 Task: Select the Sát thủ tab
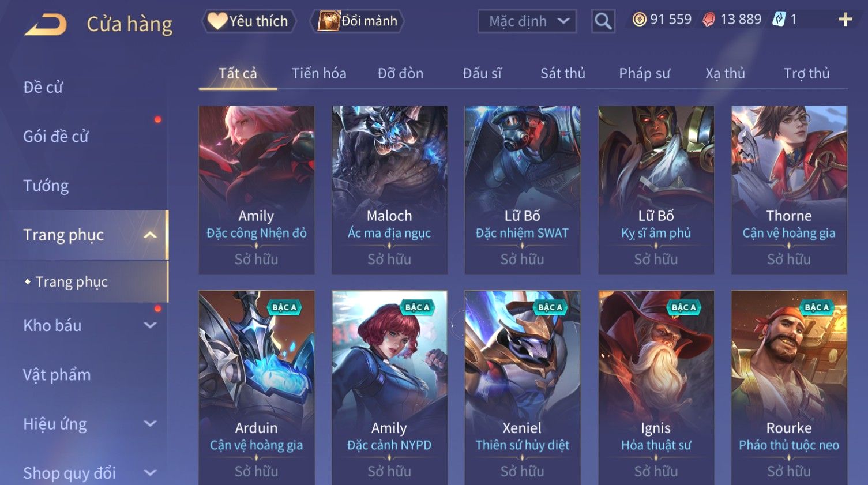[x=562, y=73]
